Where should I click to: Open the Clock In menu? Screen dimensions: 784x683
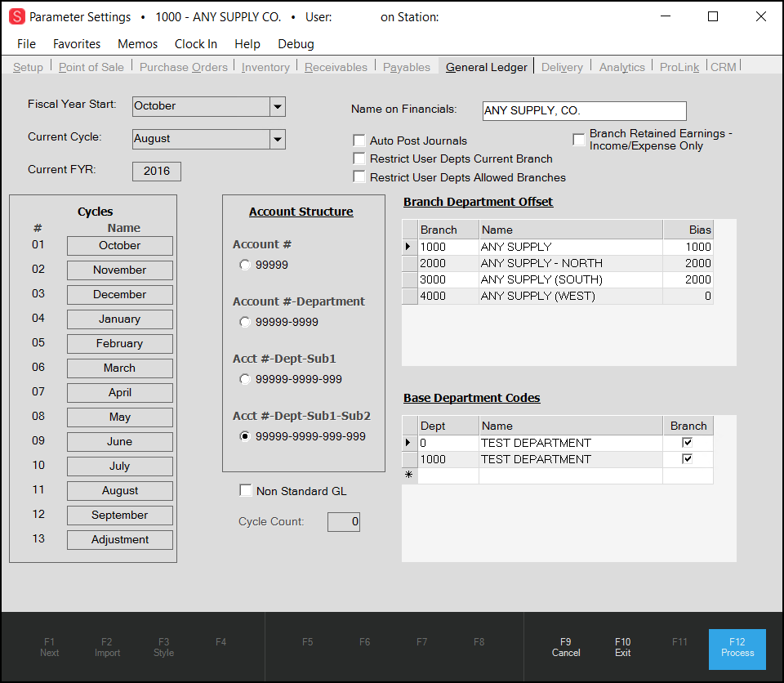(195, 44)
